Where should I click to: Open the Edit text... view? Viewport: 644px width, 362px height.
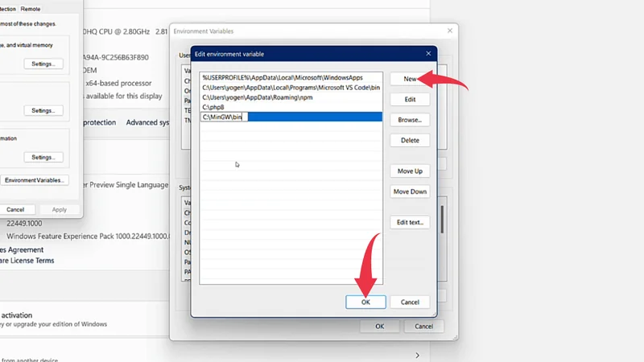pyautogui.click(x=410, y=222)
